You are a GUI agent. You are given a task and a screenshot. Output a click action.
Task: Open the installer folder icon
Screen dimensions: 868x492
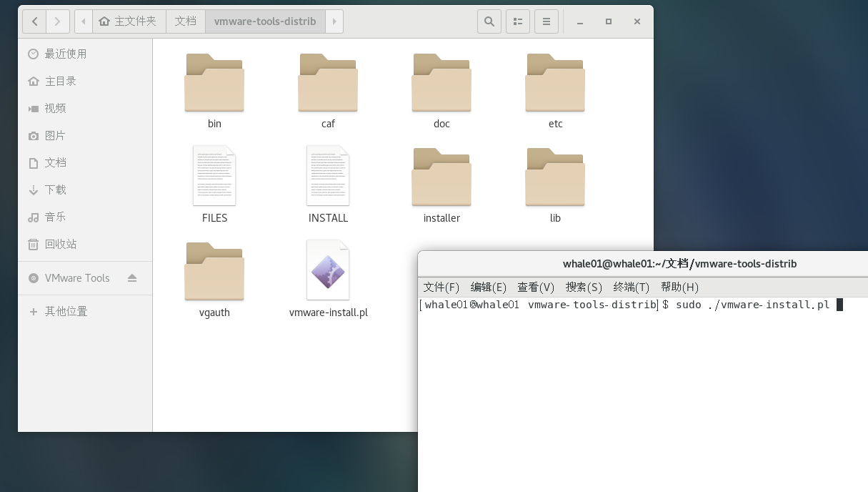tap(442, 177)
